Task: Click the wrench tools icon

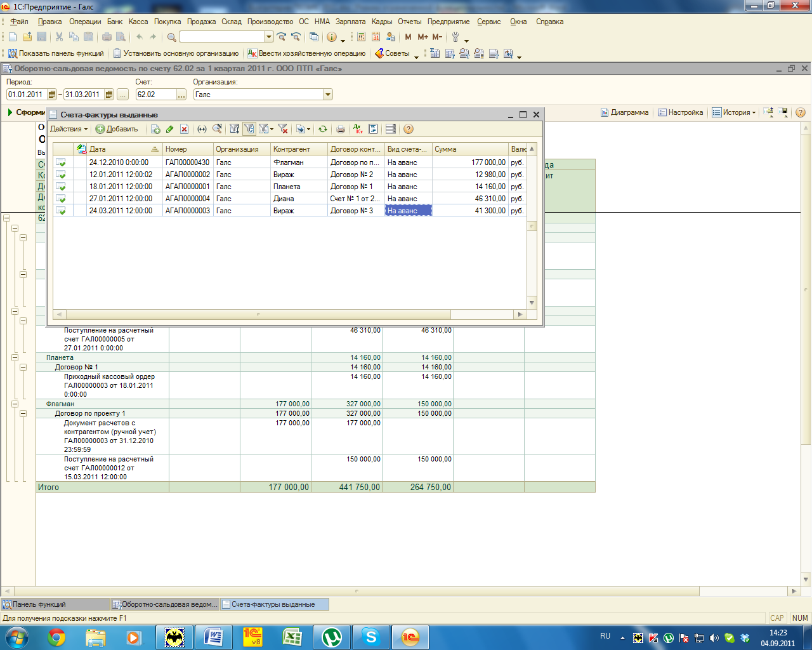Action: (x=455, y=37)
